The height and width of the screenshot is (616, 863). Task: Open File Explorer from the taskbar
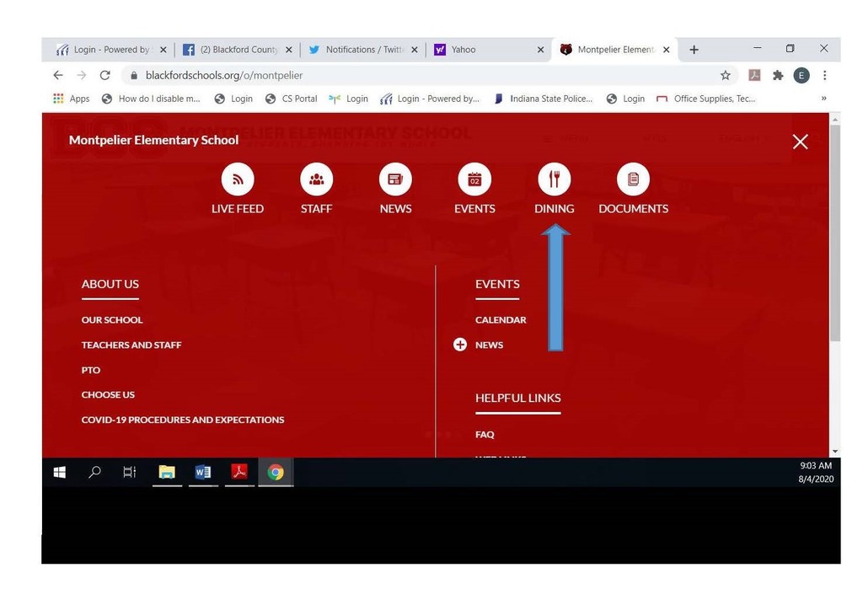(167, 472)
